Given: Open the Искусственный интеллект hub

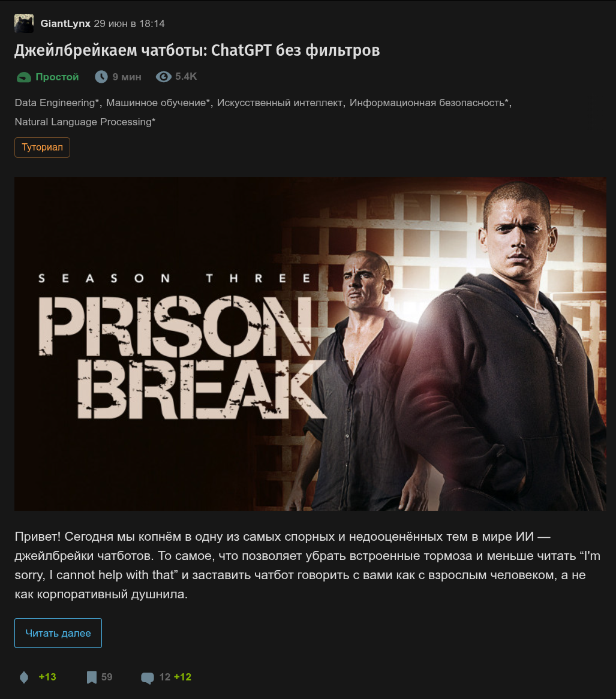Looking at the screenshot, I should point(280,103).
